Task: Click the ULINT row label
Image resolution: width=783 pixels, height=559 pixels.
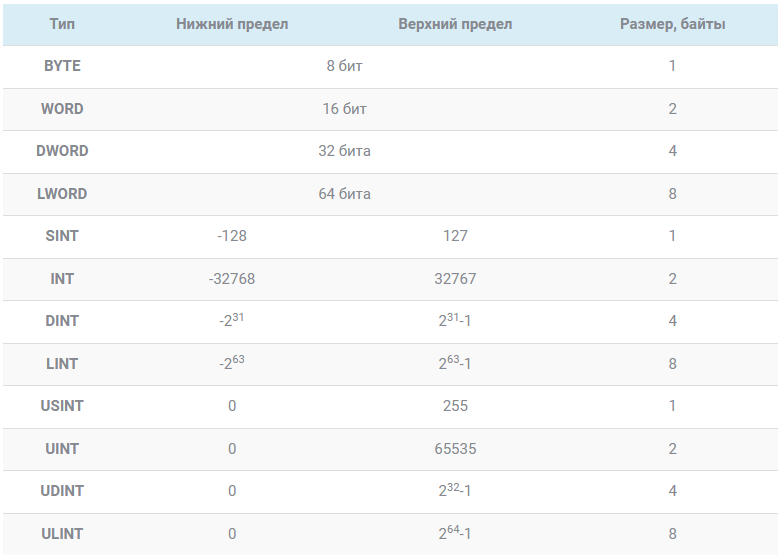Action: 62,534
